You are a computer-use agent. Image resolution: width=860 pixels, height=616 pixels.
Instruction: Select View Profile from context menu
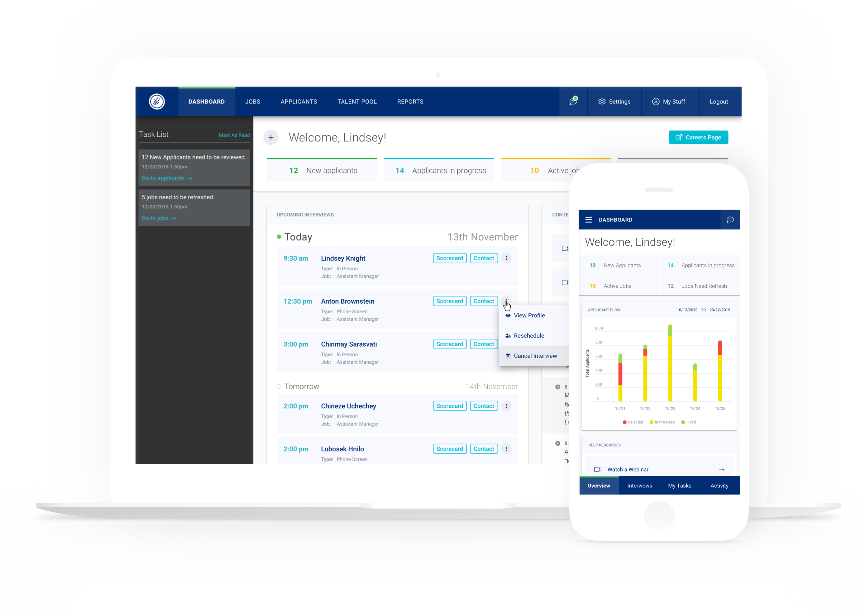(529, 315)
